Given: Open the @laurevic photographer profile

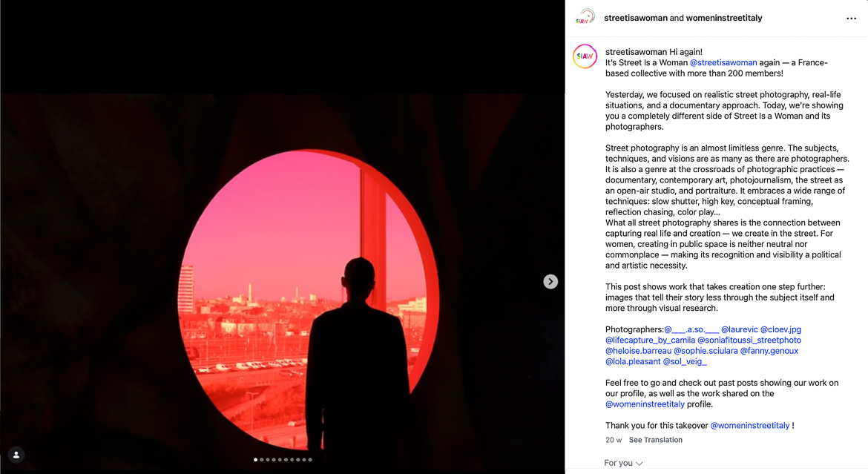Looking at the screenshot, I should pyautogui.click(x=739, y=329).
